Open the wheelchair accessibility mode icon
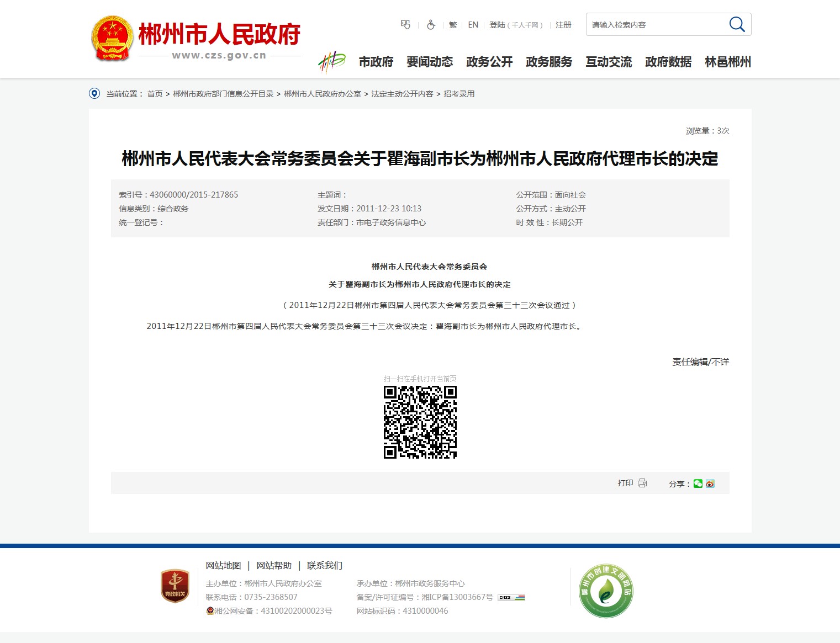 (431, 25)
